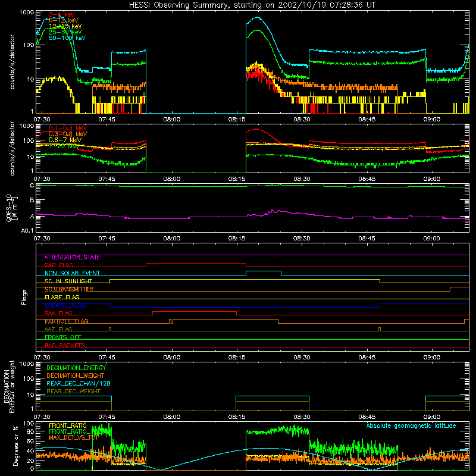Select 08:15 tick label under the GOES-10 panel
The image size is (476, 476).
[237, 239]
